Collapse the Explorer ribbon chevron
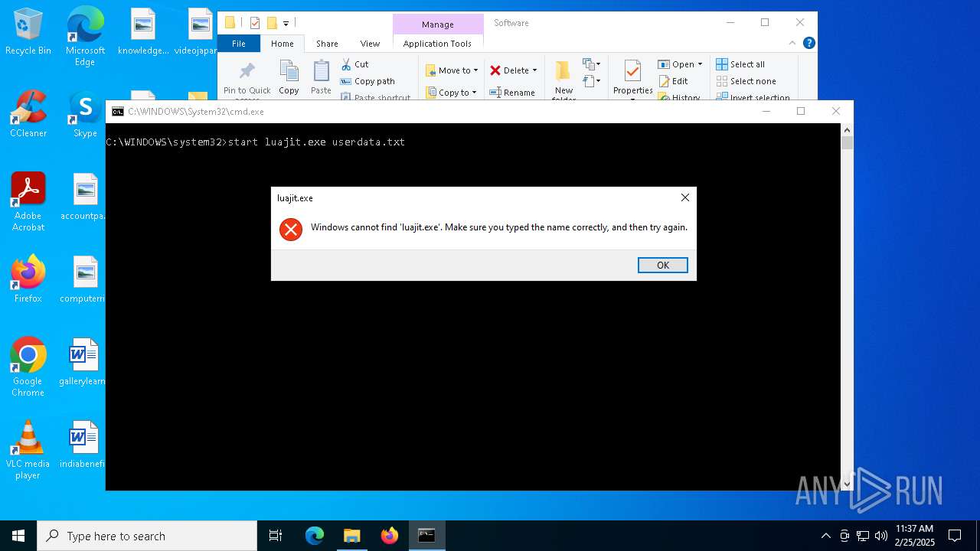The width and height of the screenshot is (980, 551). click(x=792, y=44)
